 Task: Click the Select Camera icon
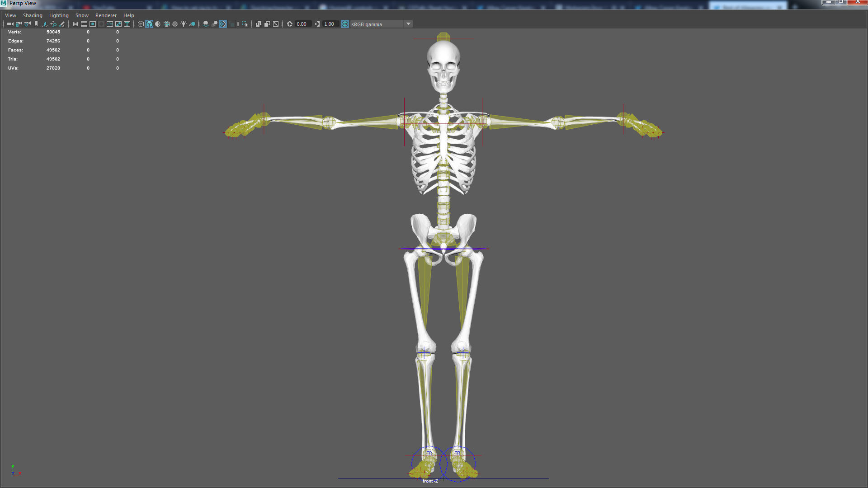click(10, 24)
